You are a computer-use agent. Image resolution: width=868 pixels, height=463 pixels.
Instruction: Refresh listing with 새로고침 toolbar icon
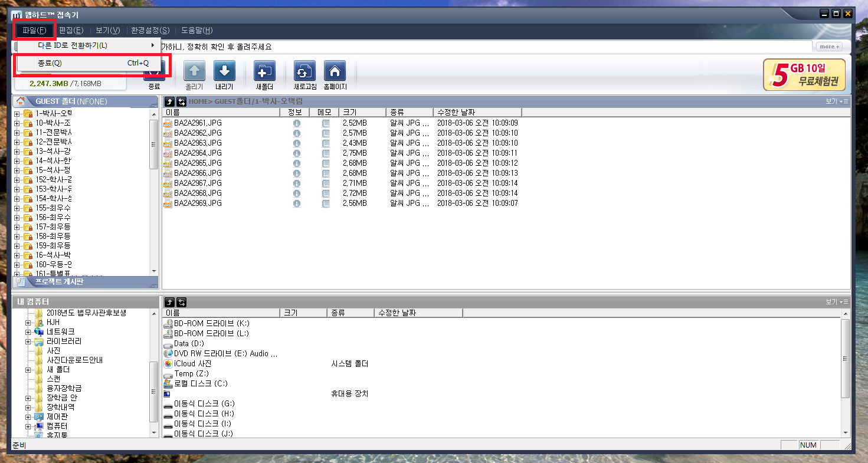click(304, 71)
